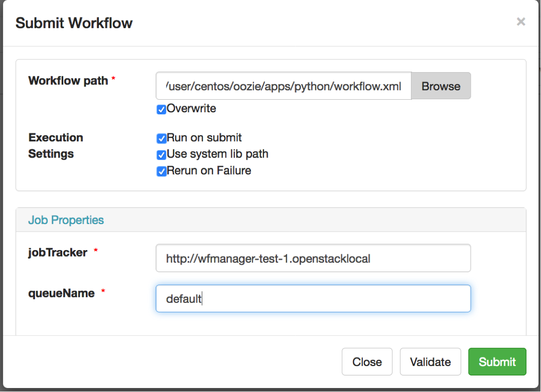The width and height of the screenshot is (541, 392).
Task: Click the 'jobTracker' field label
Action: [x=57, y=253]
